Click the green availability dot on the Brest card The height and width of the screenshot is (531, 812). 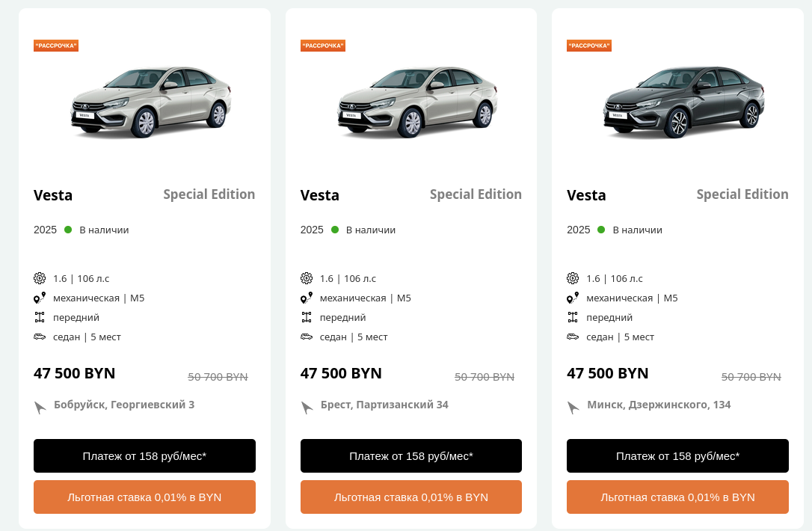(x=335, y=230)
